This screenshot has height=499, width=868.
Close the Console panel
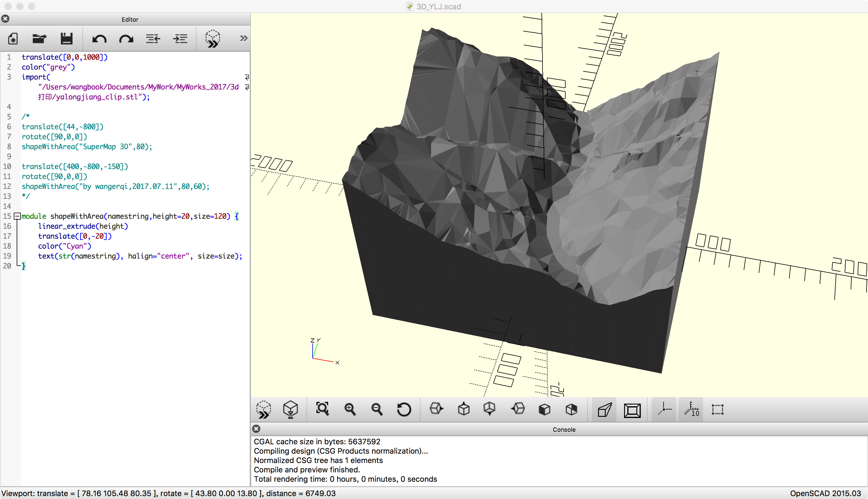point(256,429)
